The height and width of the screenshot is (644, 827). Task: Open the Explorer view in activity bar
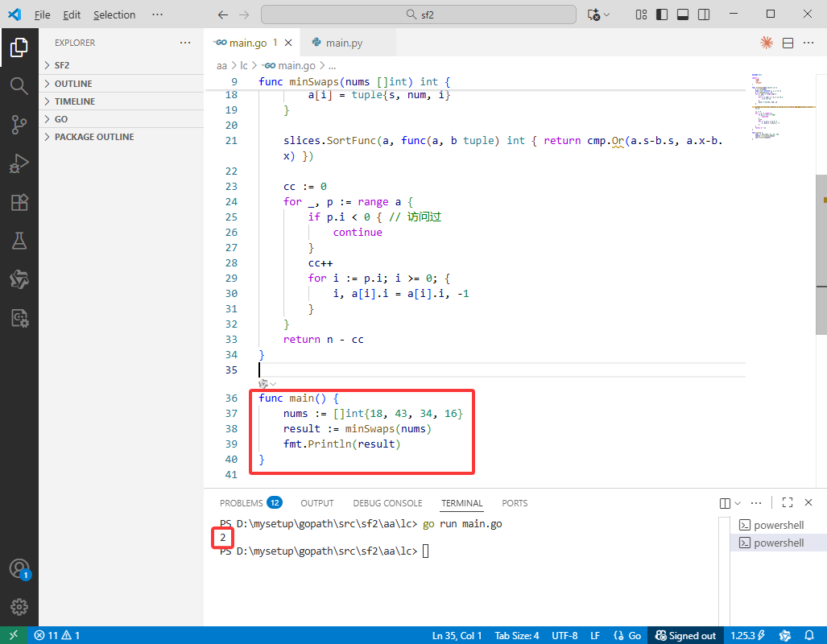pyautogui.click(x=19, y=47)
